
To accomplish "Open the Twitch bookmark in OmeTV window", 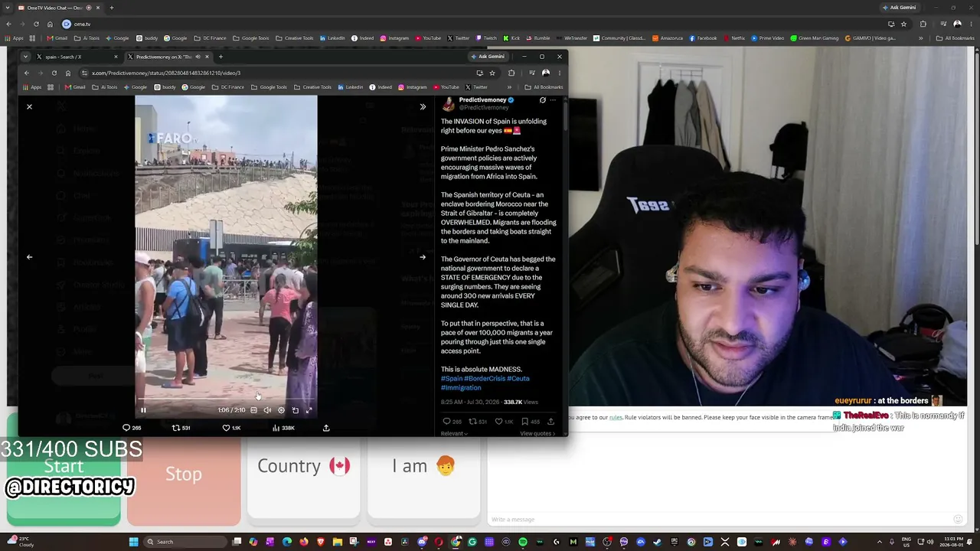I will point(486,38).
